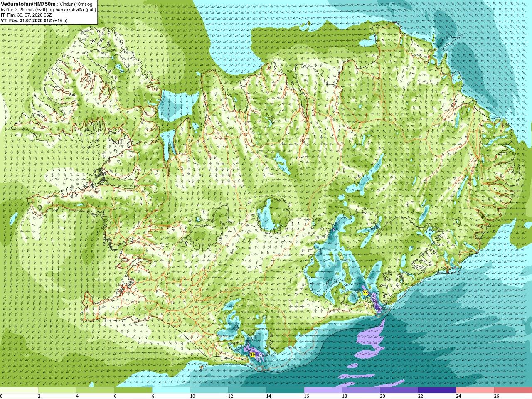
Task: Click the legend scale value 22
Action: 421,396
